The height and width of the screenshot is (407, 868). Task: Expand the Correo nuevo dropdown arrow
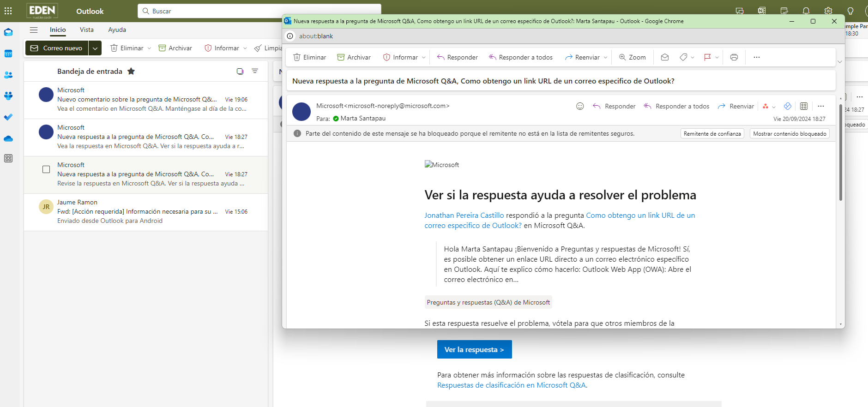pos(95,48)
